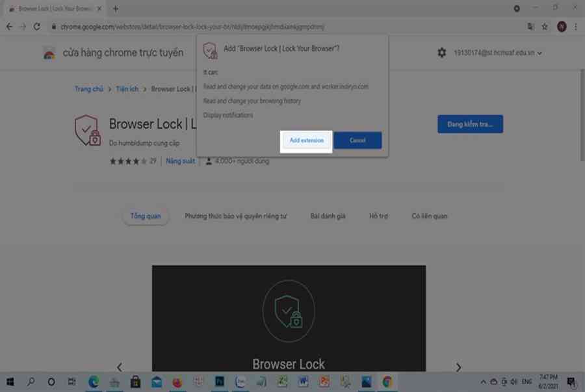
Task: Open Photoshop from the taskbar
Action: pyautogui.click(x=220, y=382)
